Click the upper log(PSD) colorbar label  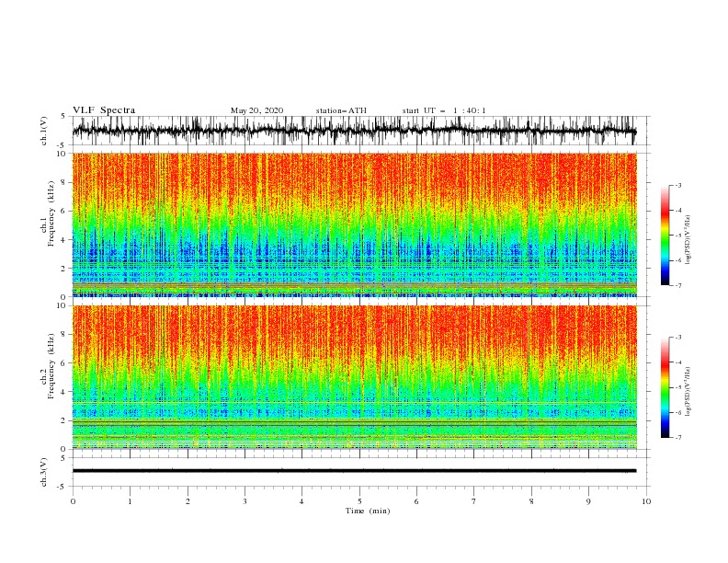point(688,240)
